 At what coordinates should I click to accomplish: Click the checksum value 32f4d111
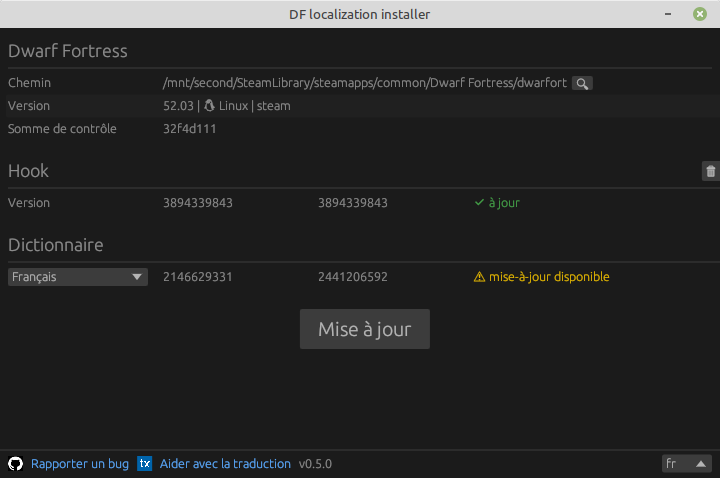click(x=190, y=129)
